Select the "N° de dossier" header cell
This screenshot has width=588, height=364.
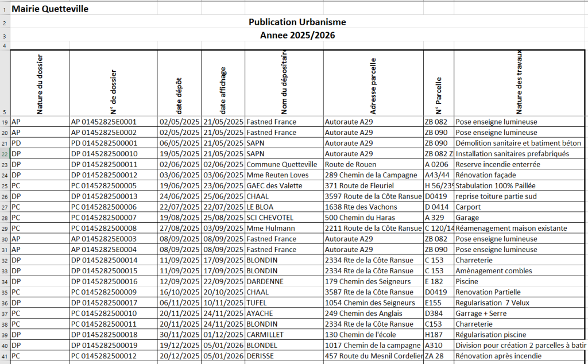tap(113, 83)
